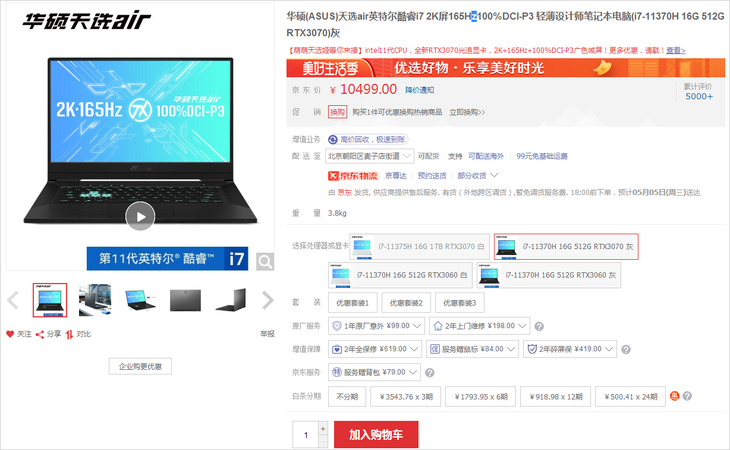This screenshot has width=730, height=450.
Task: Select the gray laptop lid thumbnail
Action: tap(185, 299)
